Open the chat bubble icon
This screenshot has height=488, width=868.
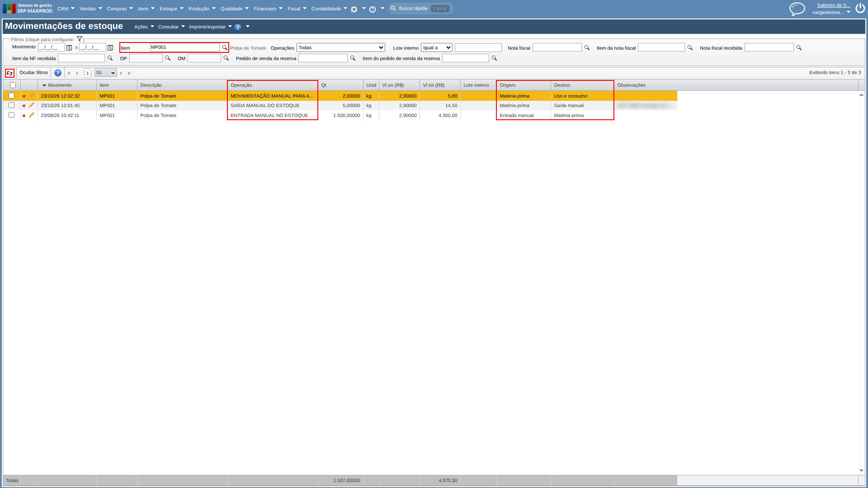click(x=797, y=9)
